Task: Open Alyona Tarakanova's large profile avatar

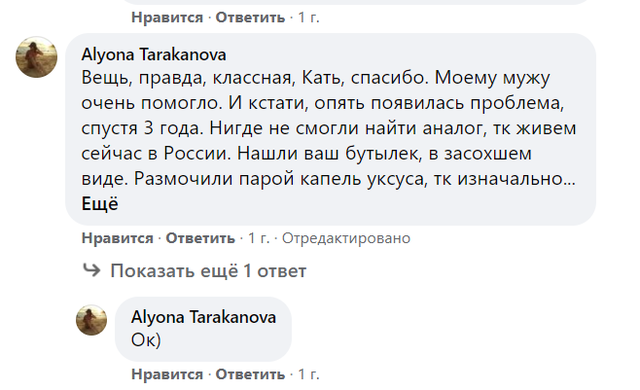Action: point(36,57)
